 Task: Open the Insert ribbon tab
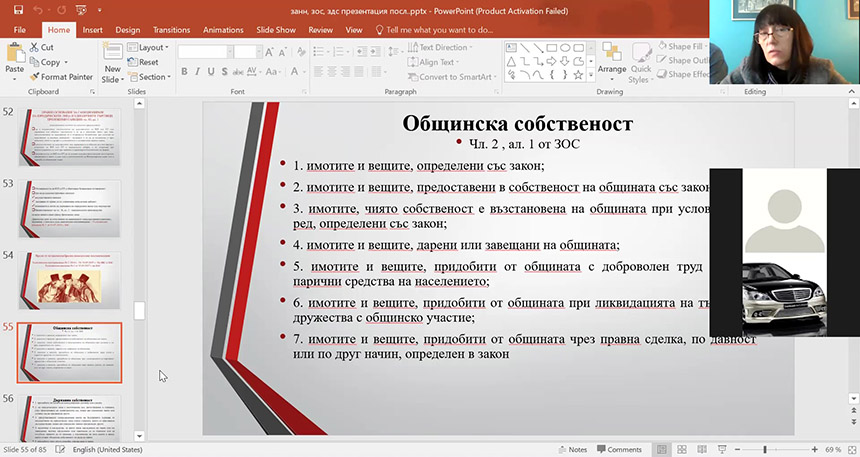92,30
